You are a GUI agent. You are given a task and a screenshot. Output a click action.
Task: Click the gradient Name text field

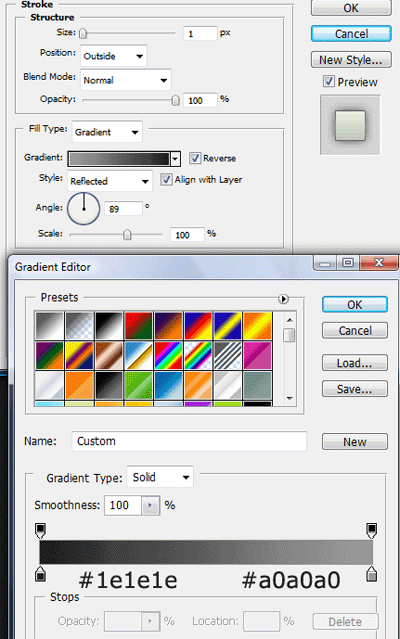point(189,441)
